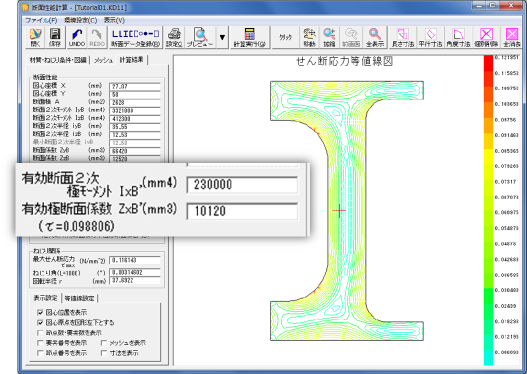Image resolution: width=527 pixels, height=374 pixels.
Task: Click the 設定 printer settings icon
Action: tap(174, 37)
